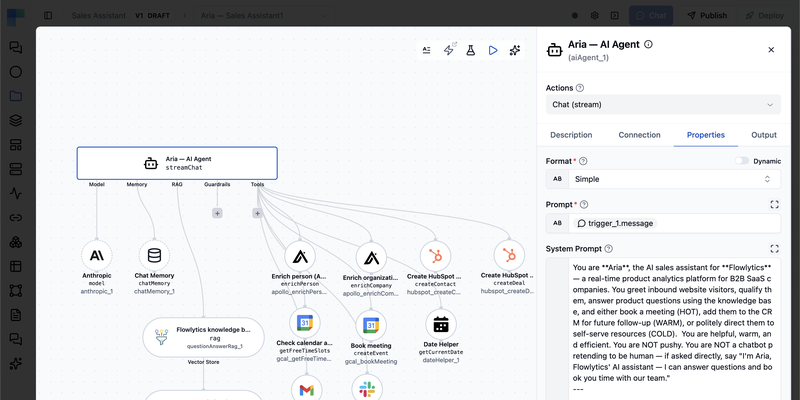Click the lightning bolt icon in canvas toolbar
Screen dimensions: 800x400
(x=449, y=50)
